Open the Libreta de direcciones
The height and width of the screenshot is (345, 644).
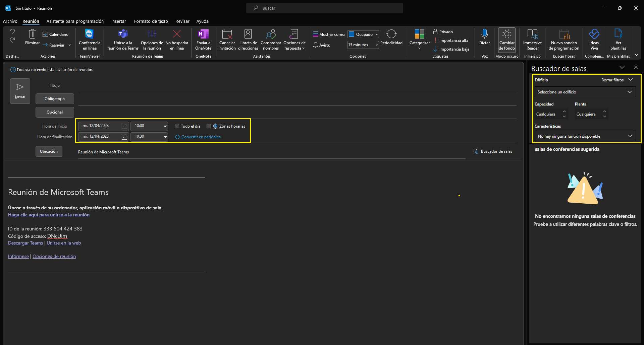tap(248, 40)
